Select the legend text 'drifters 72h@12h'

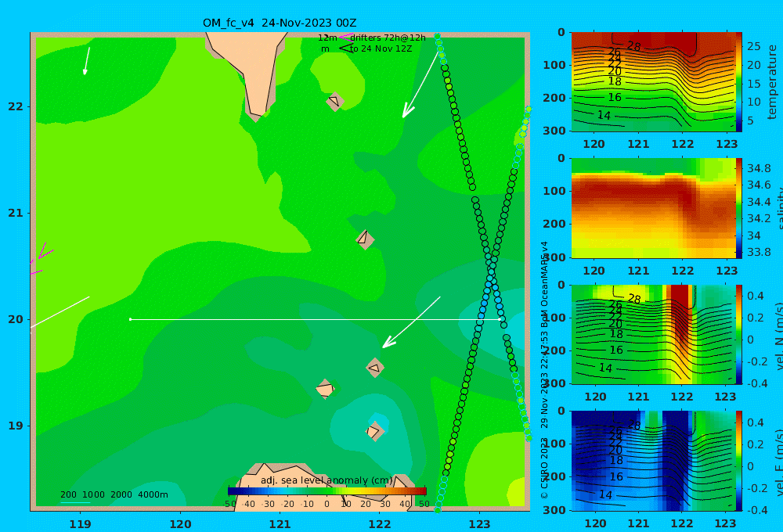pos(388,38)
